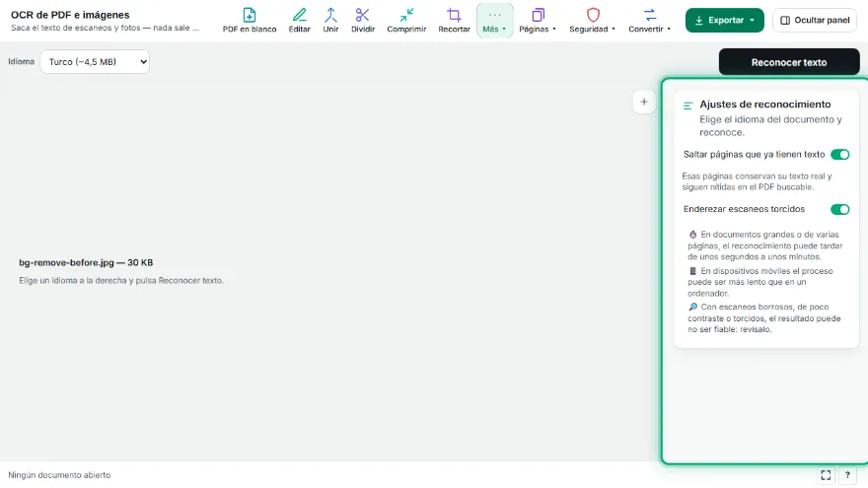
Task: Click the green Exportar button
Action: pos(725,21)
